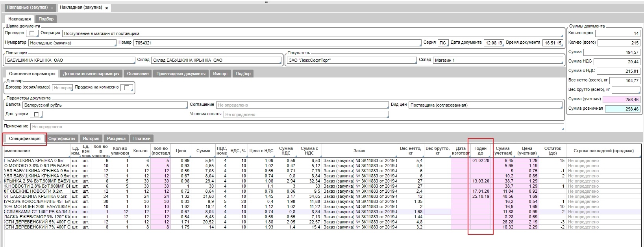The width and height of the screenshot is (644, 247).
Task: Click the pink Сумма (учетная) total field
Action: tap(621, 100)
